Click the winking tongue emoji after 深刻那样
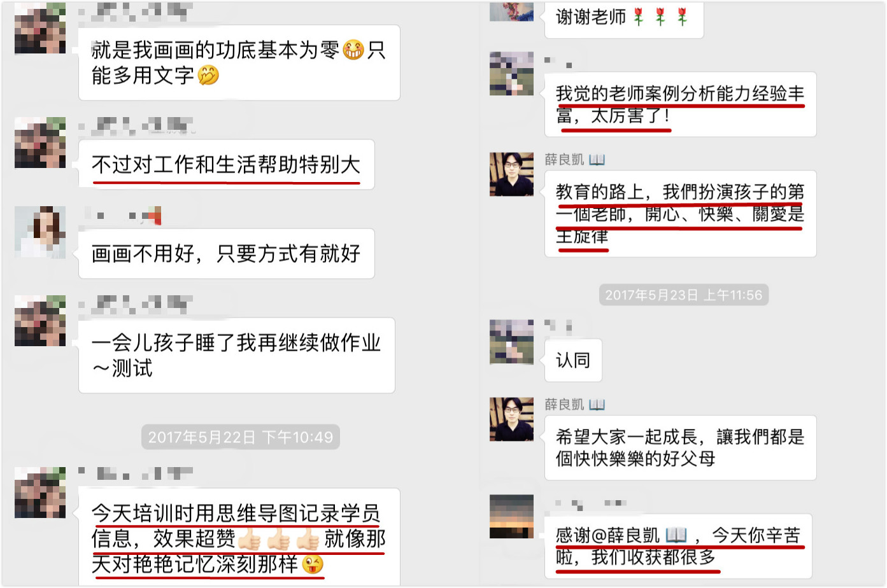The width and height of the screenshot is (887, 588). click(x=313, y=564)
